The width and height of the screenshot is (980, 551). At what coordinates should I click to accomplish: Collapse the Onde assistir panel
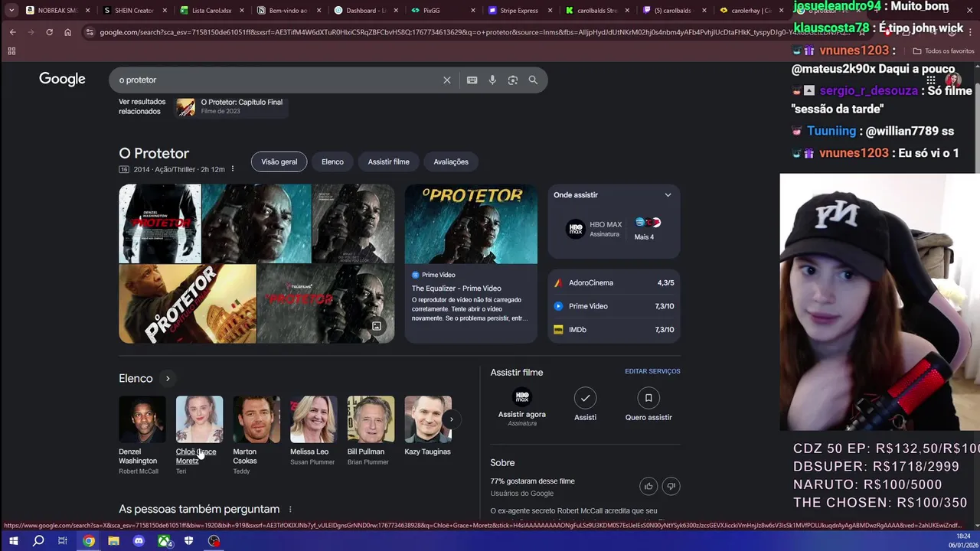point(668,195)
